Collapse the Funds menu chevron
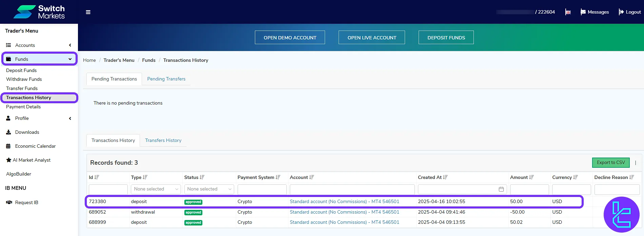The image size is (644, 236). pos(70,59)
